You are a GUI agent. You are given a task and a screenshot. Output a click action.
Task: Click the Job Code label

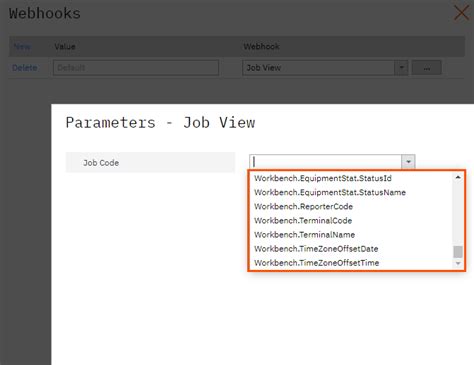[x=101, y=163]
